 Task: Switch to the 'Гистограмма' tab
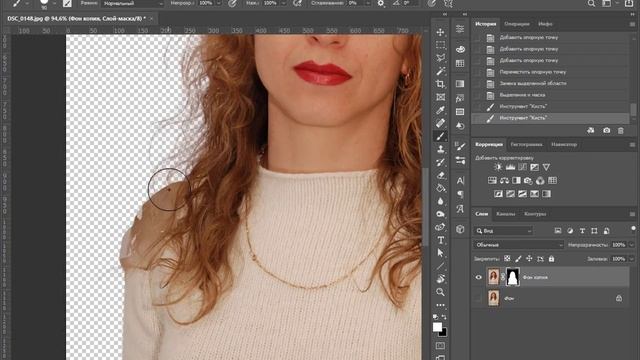[527, 144]
